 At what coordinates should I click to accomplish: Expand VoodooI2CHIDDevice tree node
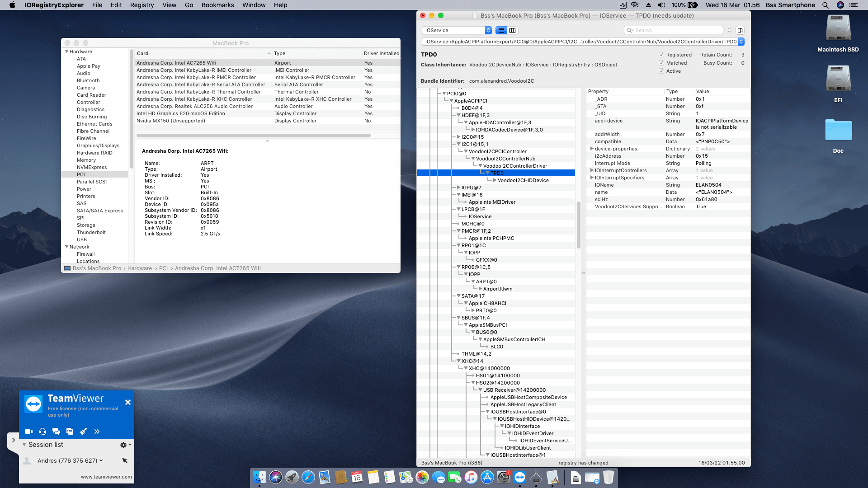click(495, 180)
